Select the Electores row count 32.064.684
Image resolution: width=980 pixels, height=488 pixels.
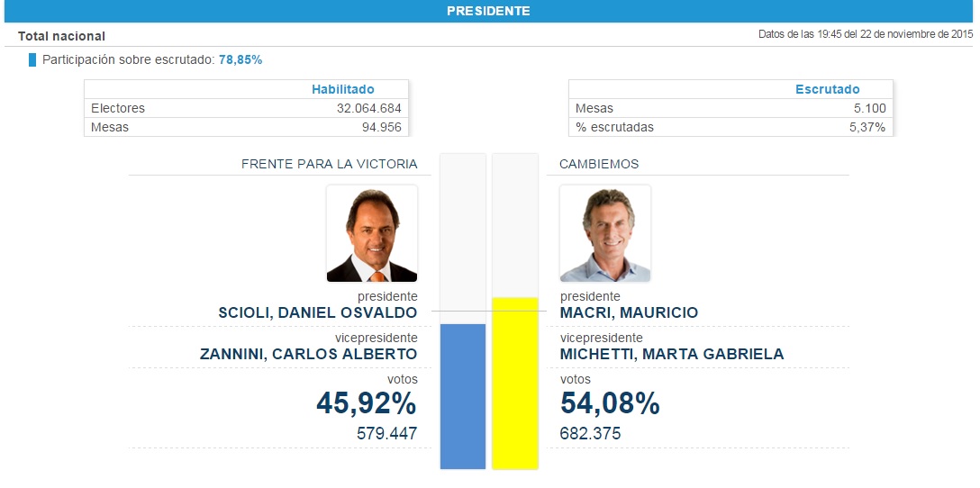366,108
